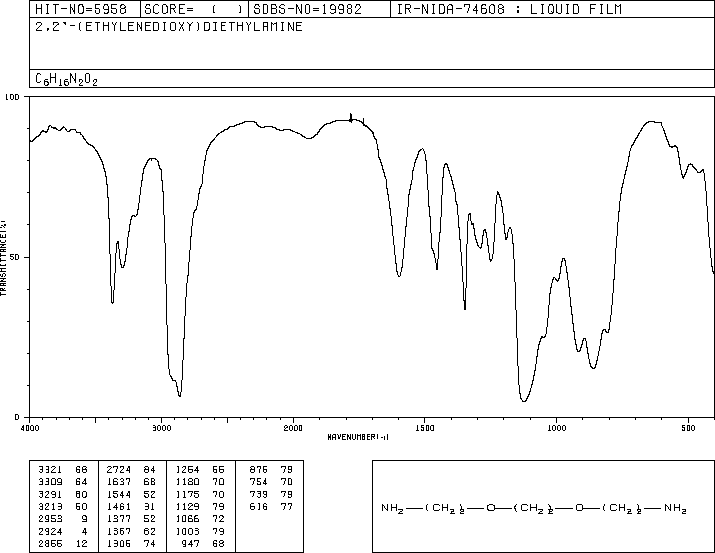Select the 2953 wavenumber in the table
The image size is (715, 553).
(x=50, y=519)
